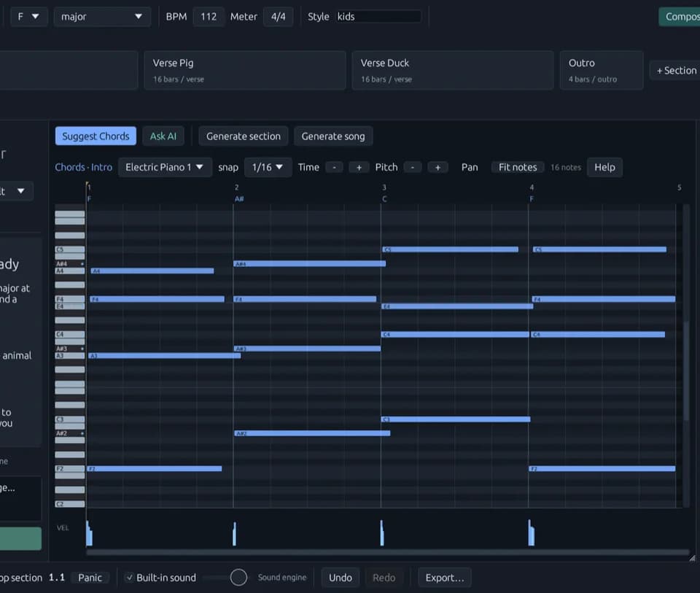Viewport: 700px width, 593px height.
Task: Click the velocity bar at bar 3
Action: 381,532
